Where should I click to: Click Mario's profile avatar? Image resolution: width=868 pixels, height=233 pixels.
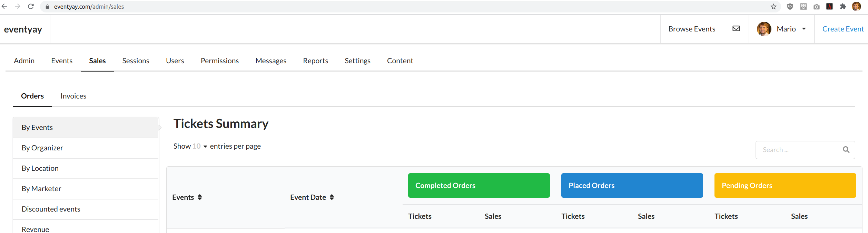pyautogui.click(x=764, y=29)
